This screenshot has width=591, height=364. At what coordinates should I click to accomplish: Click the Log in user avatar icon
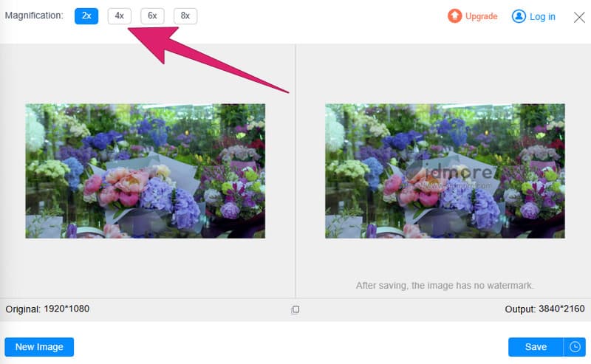coord(519,16)
